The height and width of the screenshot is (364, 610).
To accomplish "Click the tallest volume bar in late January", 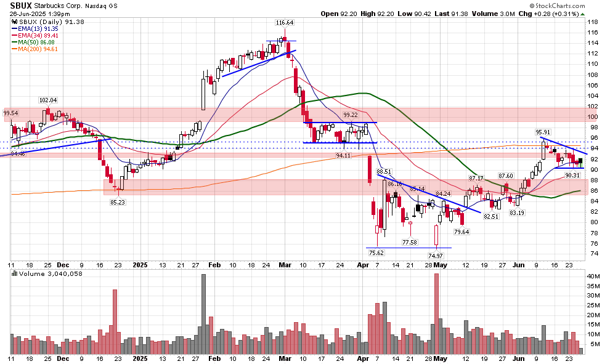I will click(x=203, y=314).
